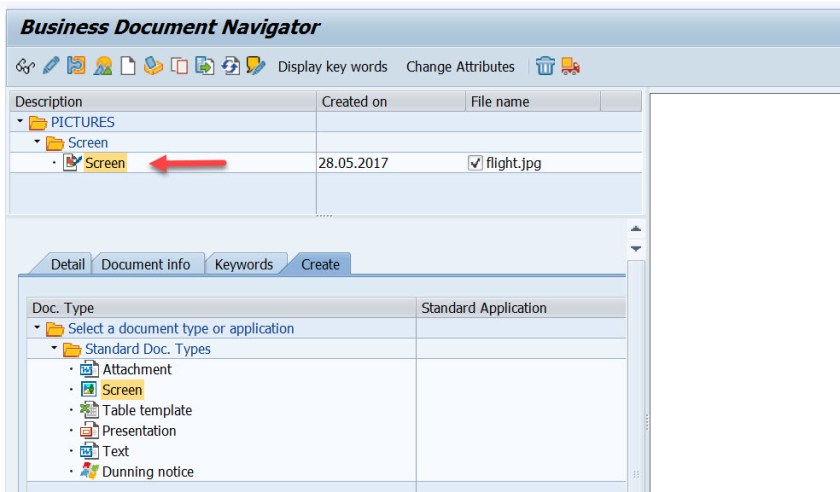Open the Keywords tab

pos(244,265)
